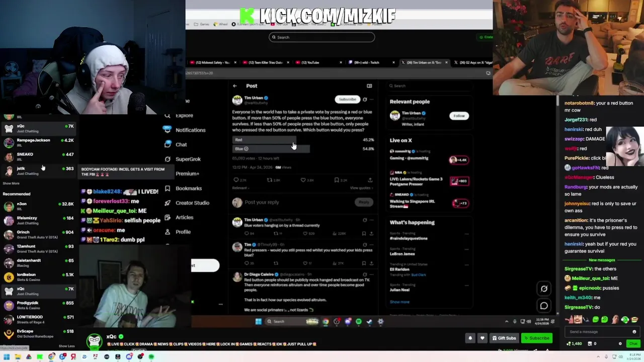Switch to the G2 Async on X tab
Image resolution: width=644 pixels, height=362 pixels.
tap(473, 63)
